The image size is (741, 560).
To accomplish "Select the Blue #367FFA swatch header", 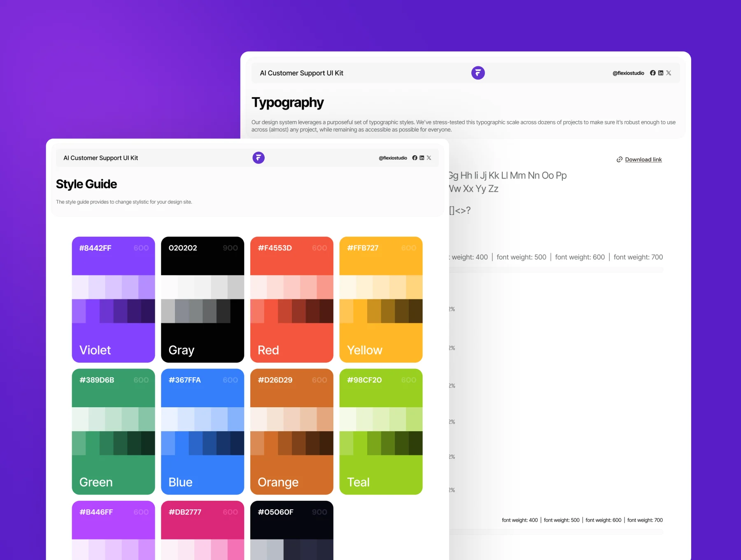I will [203, 388].
